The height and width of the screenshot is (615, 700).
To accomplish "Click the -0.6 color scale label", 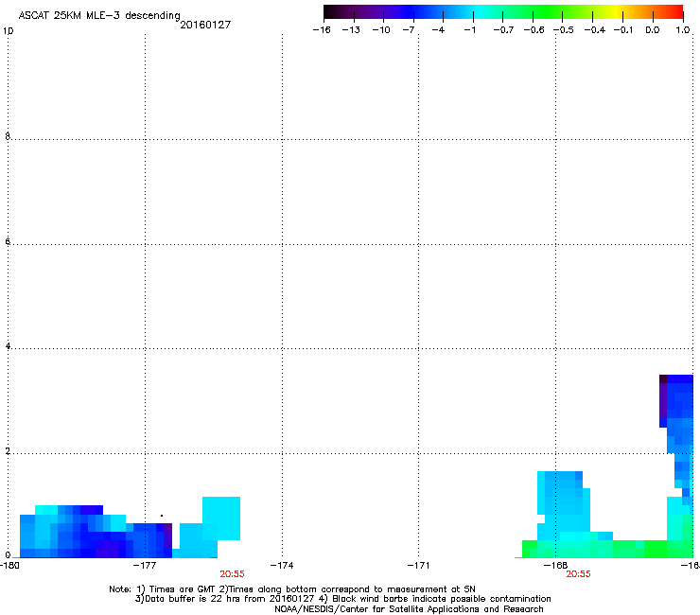I will click(534, 30).
